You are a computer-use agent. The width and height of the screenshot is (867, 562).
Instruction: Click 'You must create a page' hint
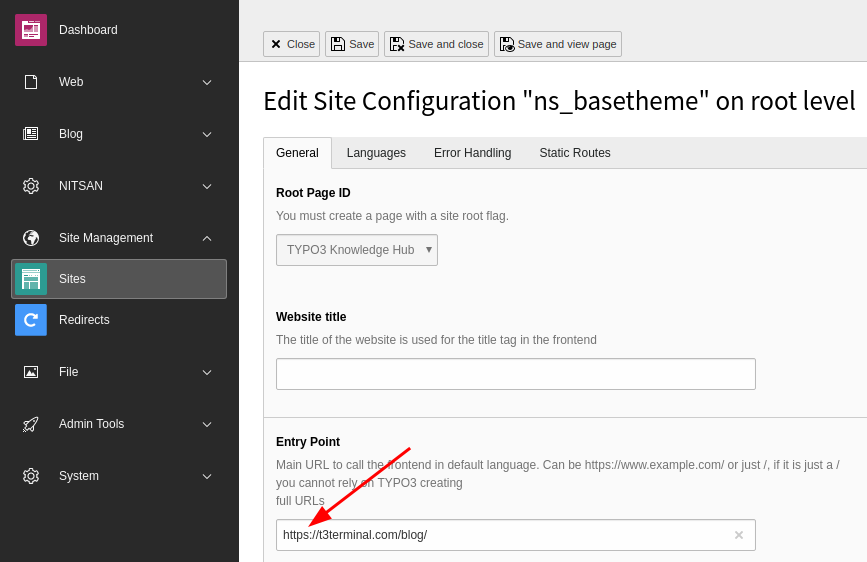point(392,216)
